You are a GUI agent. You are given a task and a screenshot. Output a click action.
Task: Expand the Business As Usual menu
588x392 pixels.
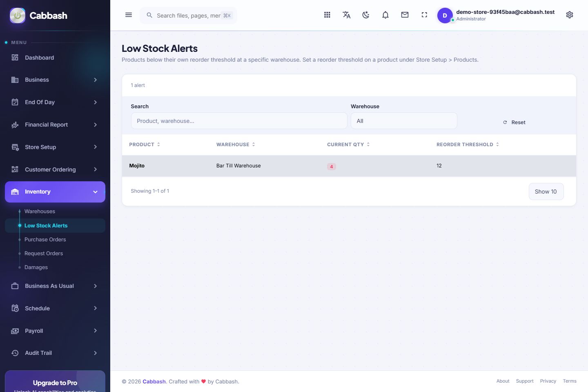[x=55, y=286]
